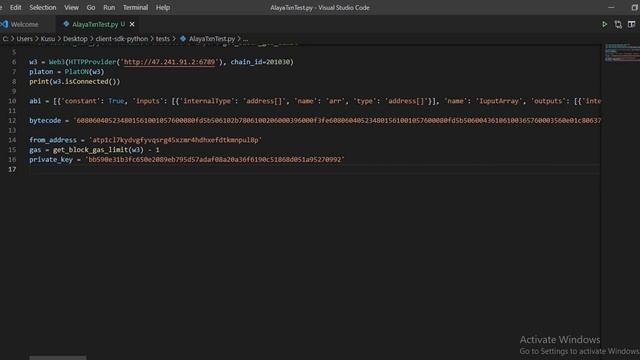
Task: Open the View menu
Action: (x=71, y=7)
